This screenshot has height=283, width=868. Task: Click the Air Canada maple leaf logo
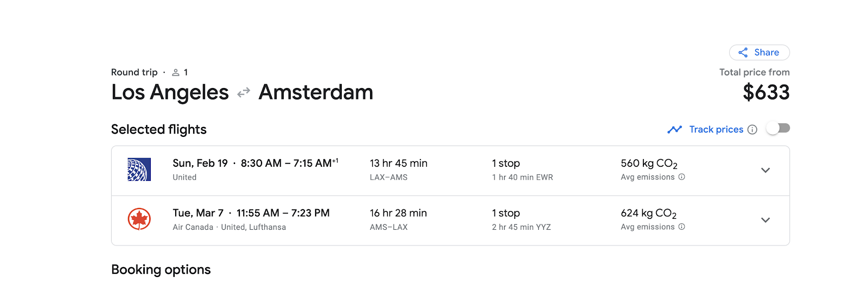pyautogui.click(x=139, y=219)
